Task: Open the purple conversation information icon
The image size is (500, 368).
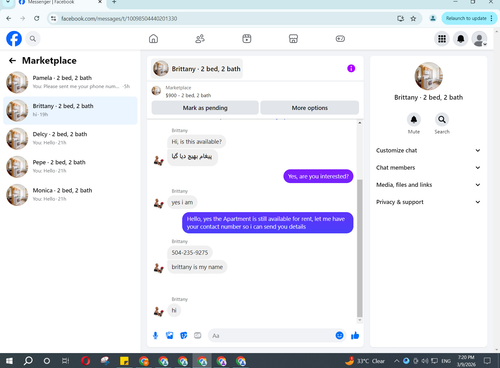Action: (x=351, y=68)
